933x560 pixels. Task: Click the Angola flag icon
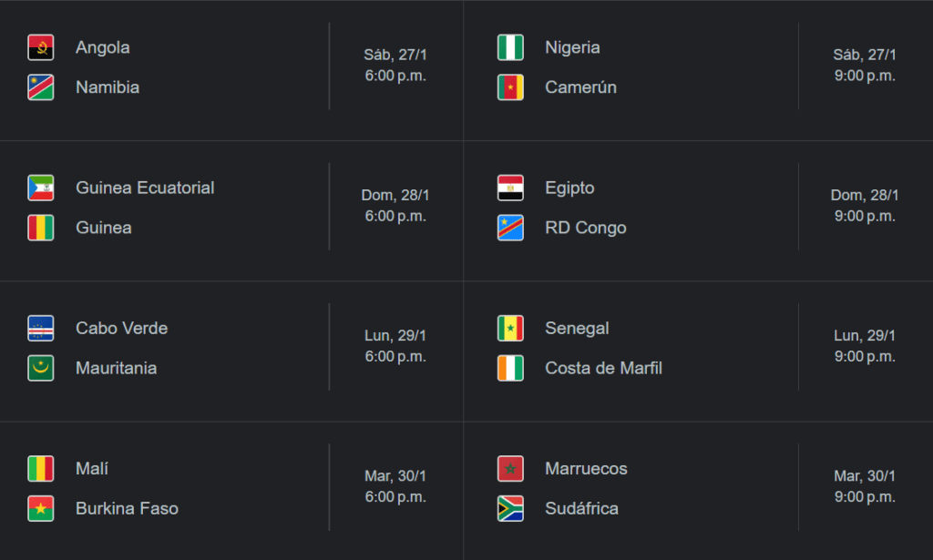point(41,47)
